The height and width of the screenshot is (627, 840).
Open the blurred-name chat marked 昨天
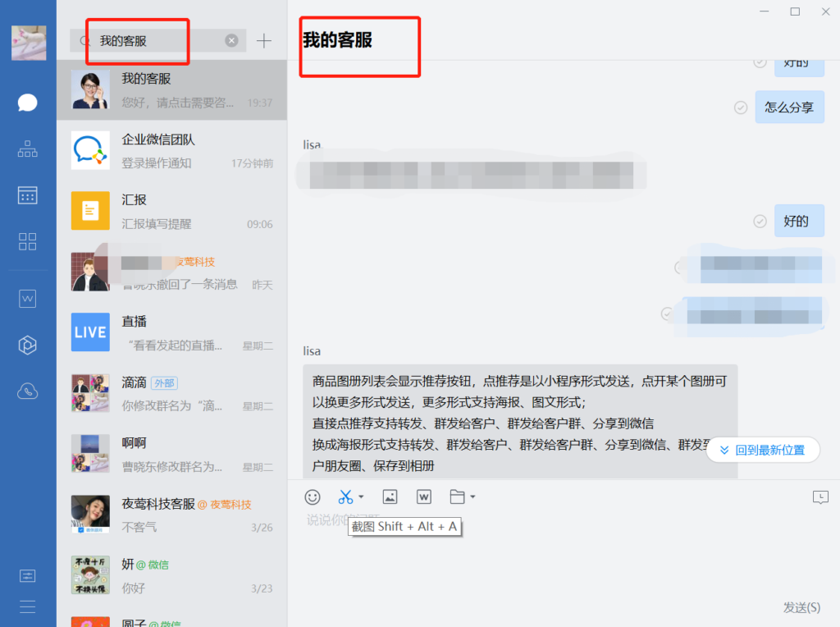click(172, 272)
